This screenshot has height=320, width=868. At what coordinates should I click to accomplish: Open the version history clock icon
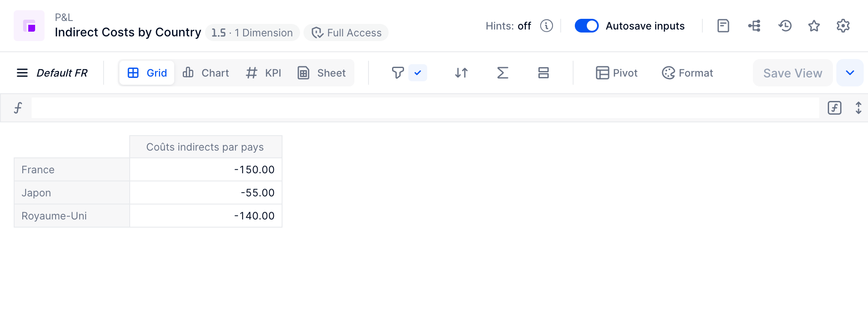(785, 26)
